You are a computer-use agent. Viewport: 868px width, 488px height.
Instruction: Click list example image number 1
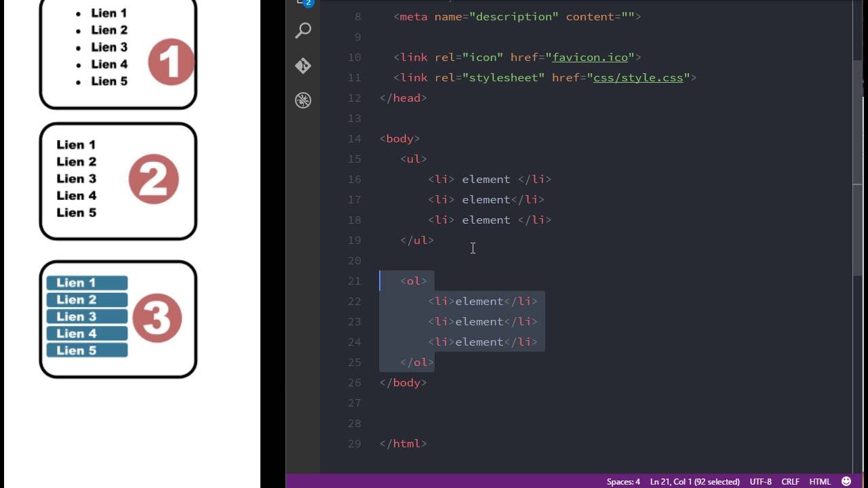click(x=118, y=54)
